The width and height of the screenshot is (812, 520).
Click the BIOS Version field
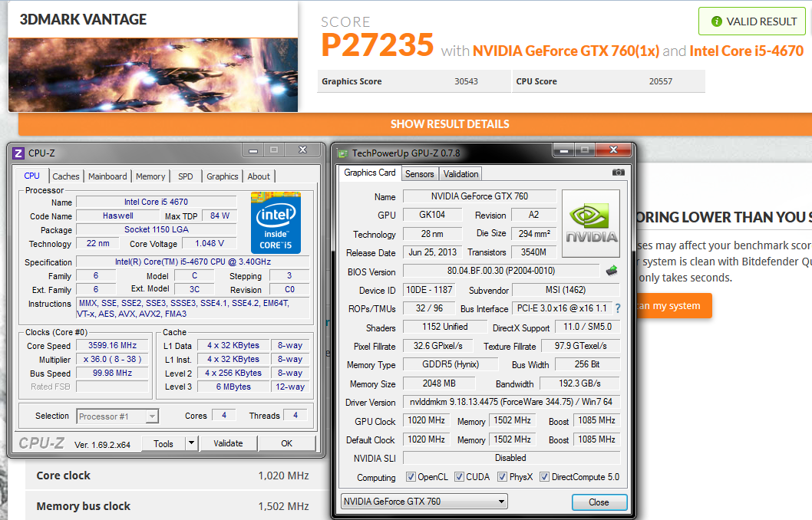pyautogui.click(x=501, y=271)
